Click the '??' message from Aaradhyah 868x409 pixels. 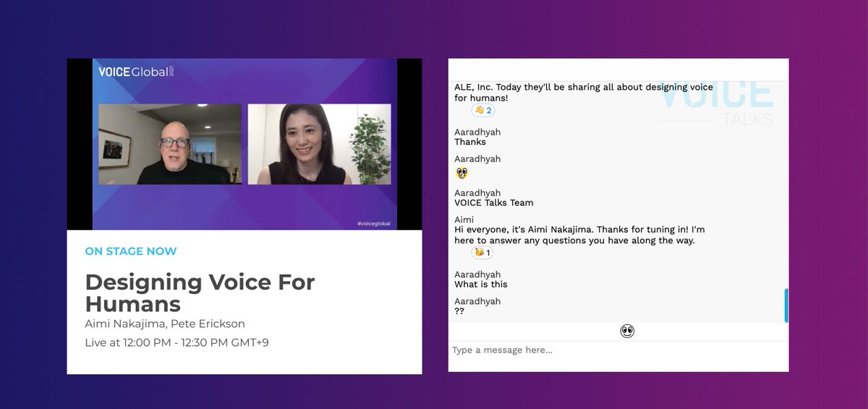coord(459,311)
